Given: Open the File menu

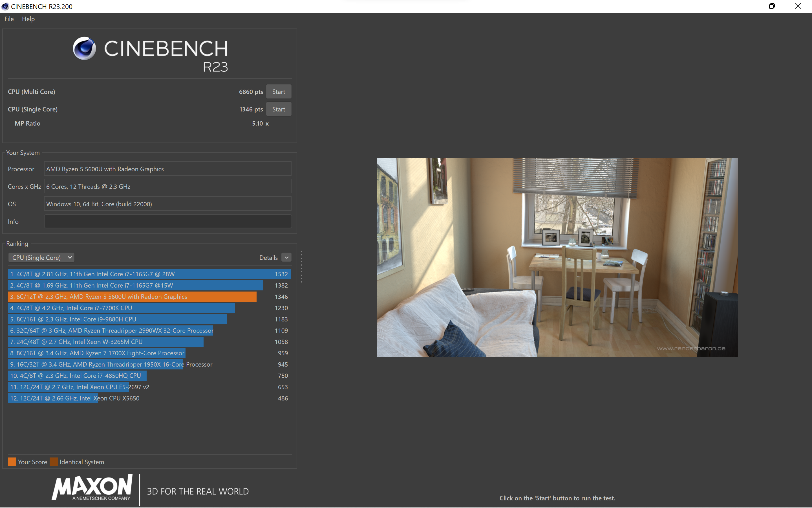Looking at the screenshot, I should (9, 19).
